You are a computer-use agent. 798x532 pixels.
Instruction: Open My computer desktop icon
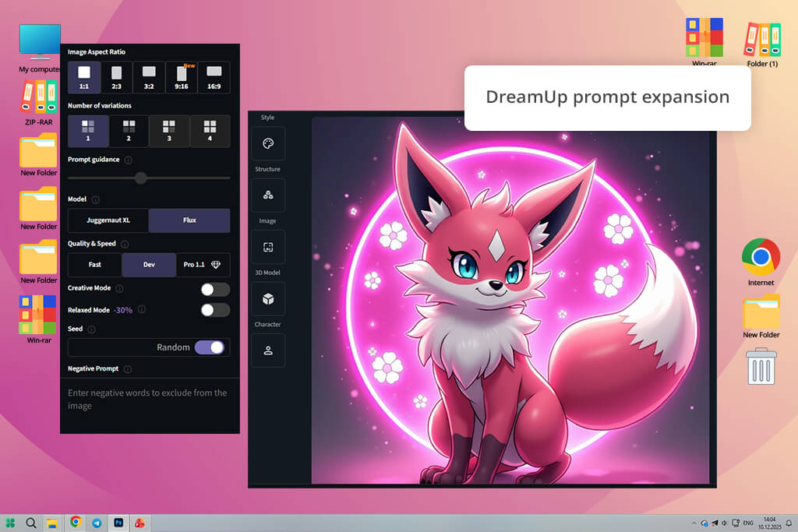tap(40, 48)
